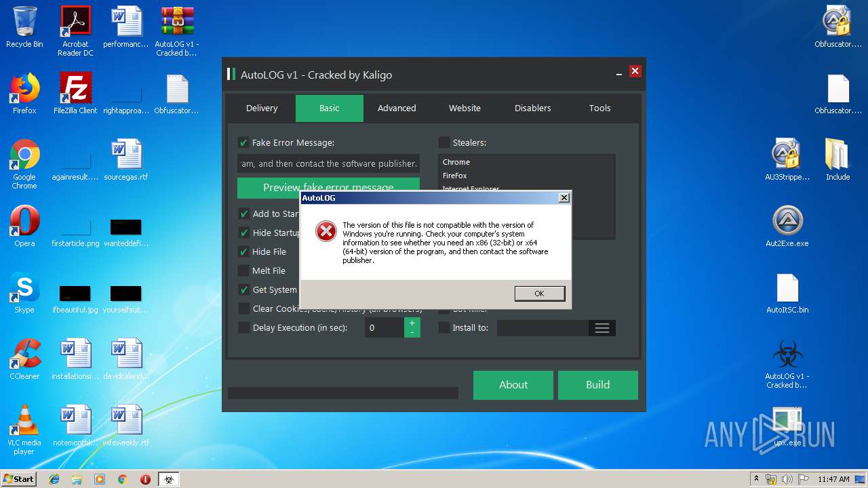Close the AutoLOG error dialog
868x488 pixels.
pos(564,198)
